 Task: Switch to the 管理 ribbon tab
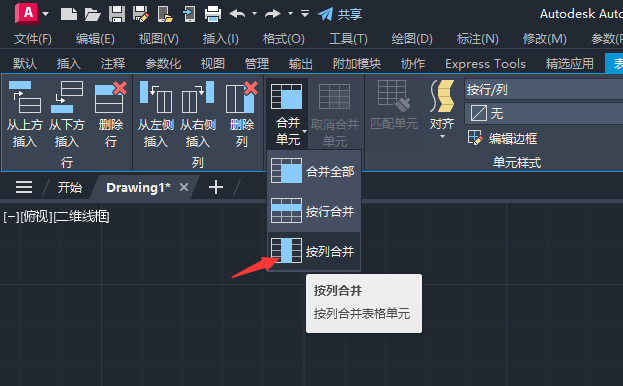click(257, 64)
